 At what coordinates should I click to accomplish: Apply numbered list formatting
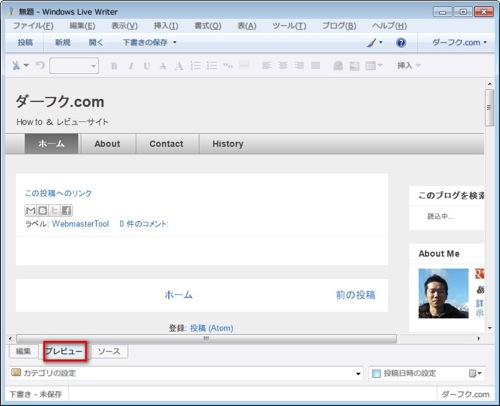point(195,65)
